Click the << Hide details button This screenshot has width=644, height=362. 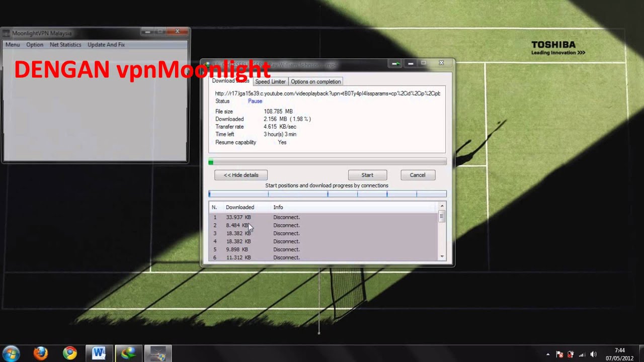[x=241, y=175]
